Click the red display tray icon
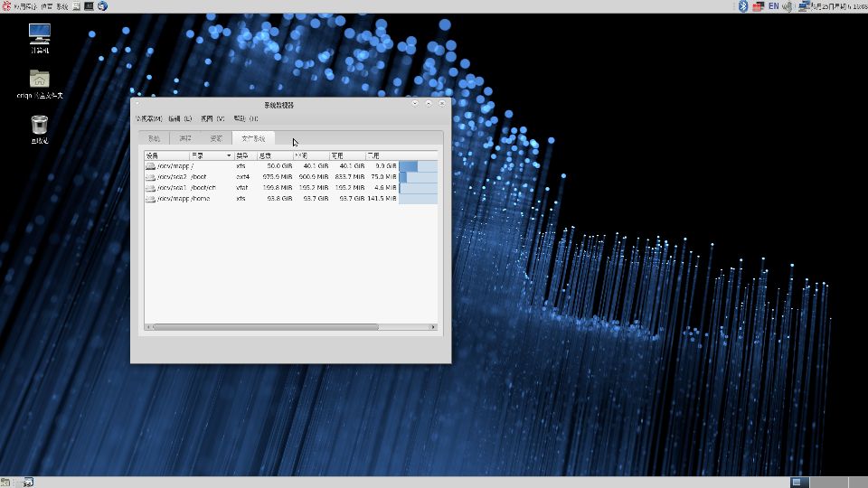 (x=758, y=6)
